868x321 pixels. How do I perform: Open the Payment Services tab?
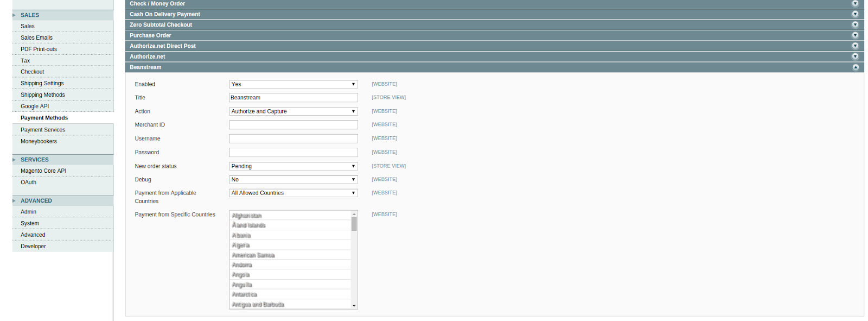pyautogui.click(x=63, y=130)
